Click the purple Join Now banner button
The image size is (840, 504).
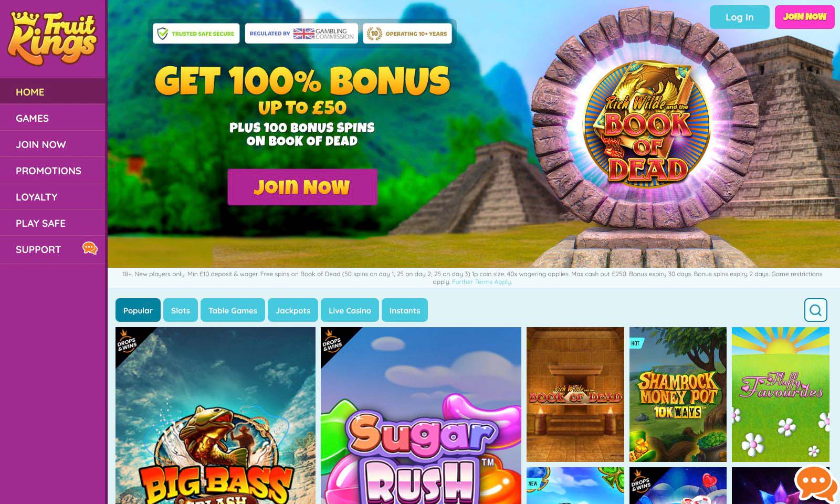click(x=302, y=187)
